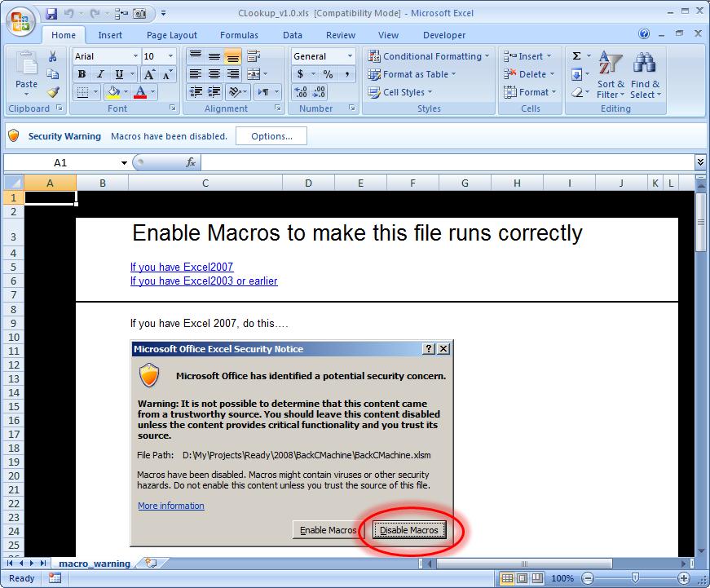Image resolution: width=710 pixels, height=588 pixels.
Task: Toggle Middle Align in Alignment group
Action: point(214,56)
